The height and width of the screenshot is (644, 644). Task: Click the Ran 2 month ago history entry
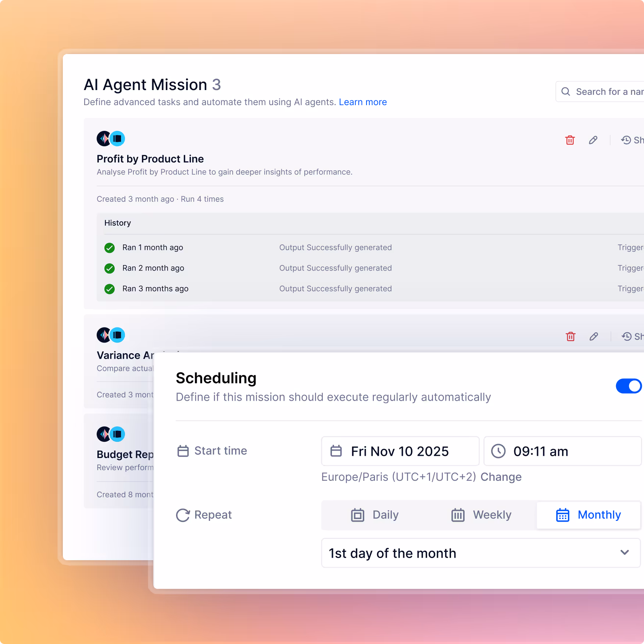tap(153, 268)
